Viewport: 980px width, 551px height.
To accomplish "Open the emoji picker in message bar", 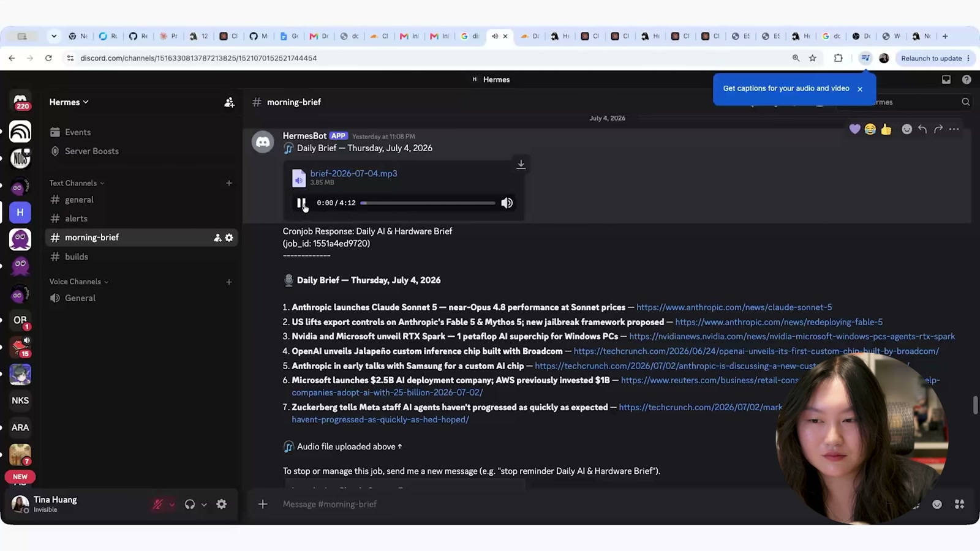I will point(937,504).
